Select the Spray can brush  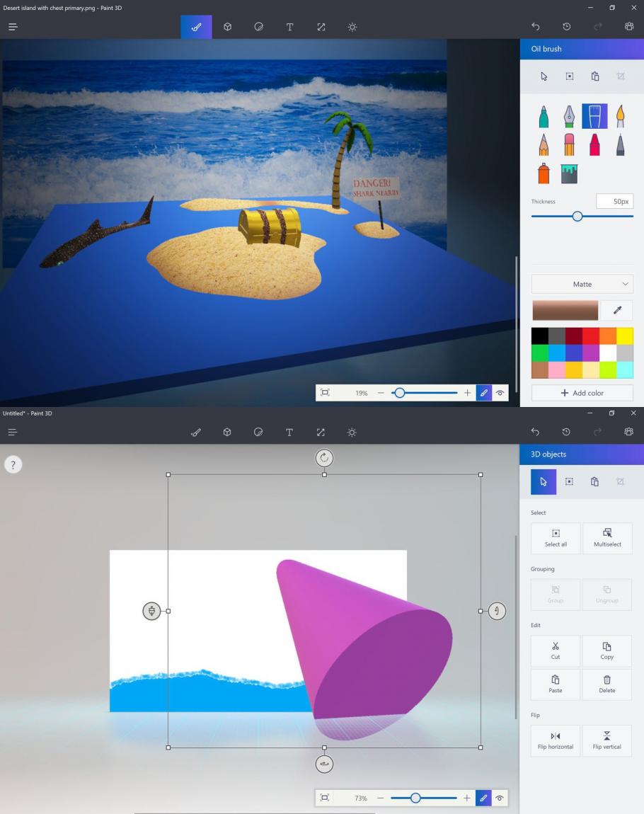point(544,172)
